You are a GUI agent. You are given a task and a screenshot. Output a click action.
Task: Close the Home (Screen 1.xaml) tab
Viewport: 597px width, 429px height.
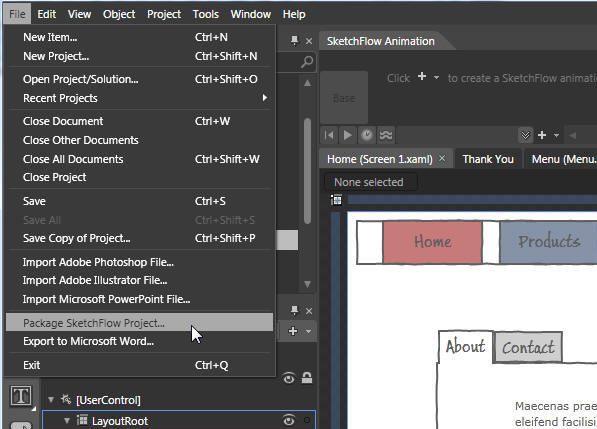[442, 158]
